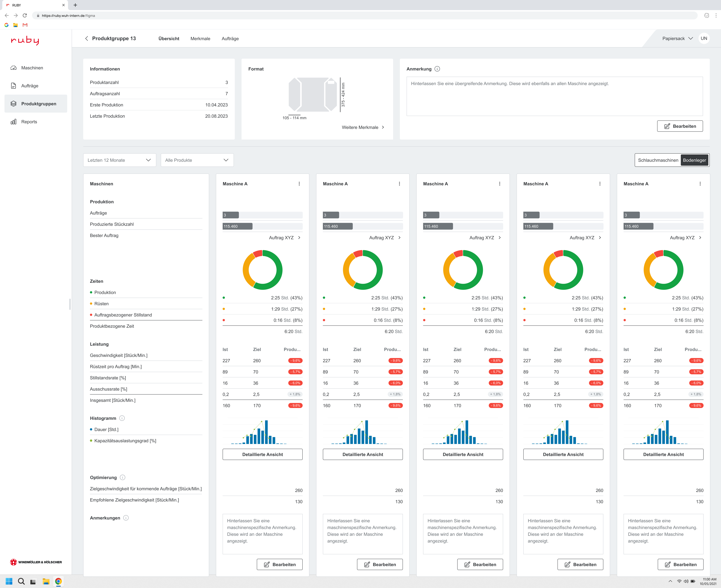The height and width of the screenshot is (588, 721).
Task: Open Reports from the sidebar
Action: coord(29,122)
